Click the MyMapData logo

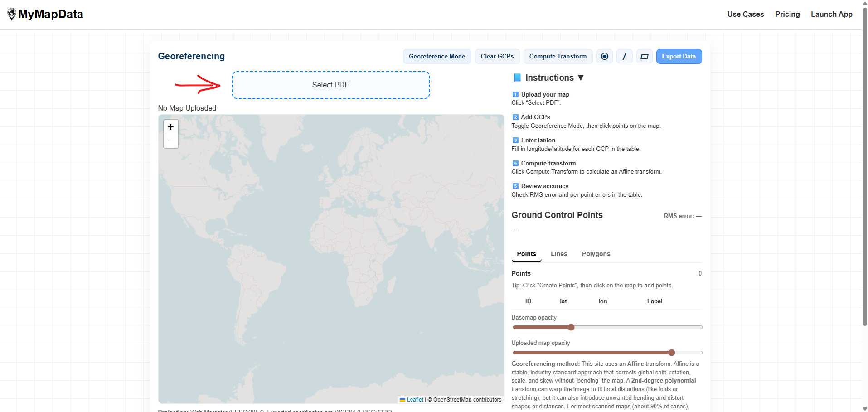tap(45, 14)
